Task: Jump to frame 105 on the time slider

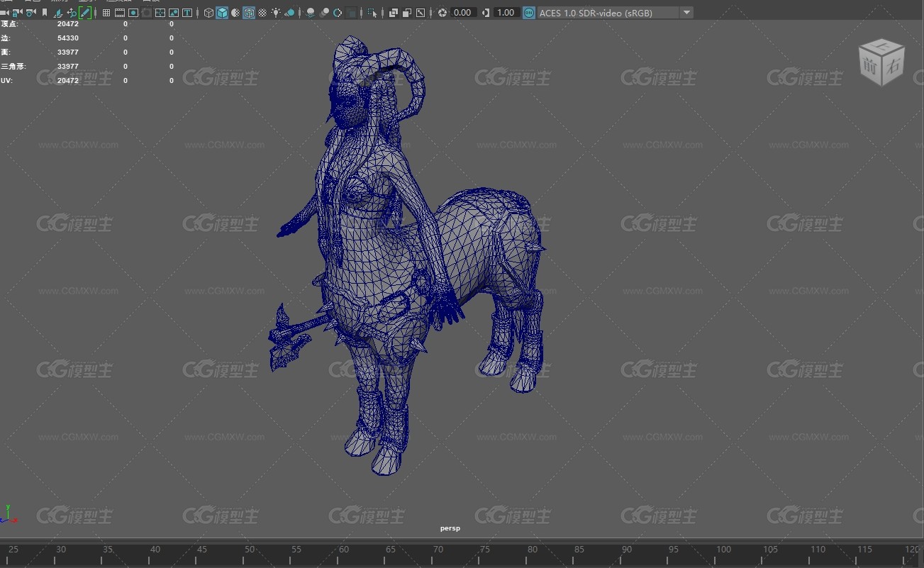Action: 770,550
